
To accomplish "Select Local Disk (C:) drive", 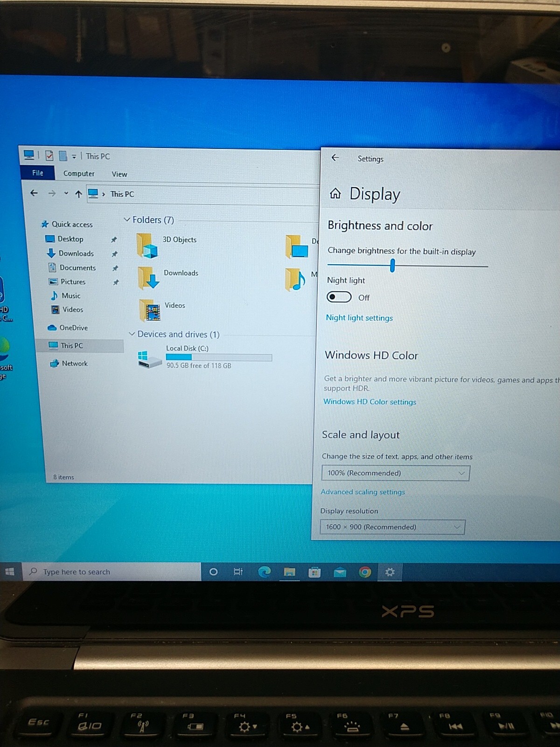I will (x=204, y=357).
